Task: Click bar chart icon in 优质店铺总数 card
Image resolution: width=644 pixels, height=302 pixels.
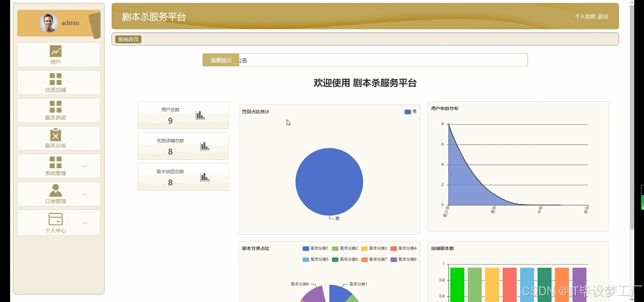Action: [x=205, y=146]
